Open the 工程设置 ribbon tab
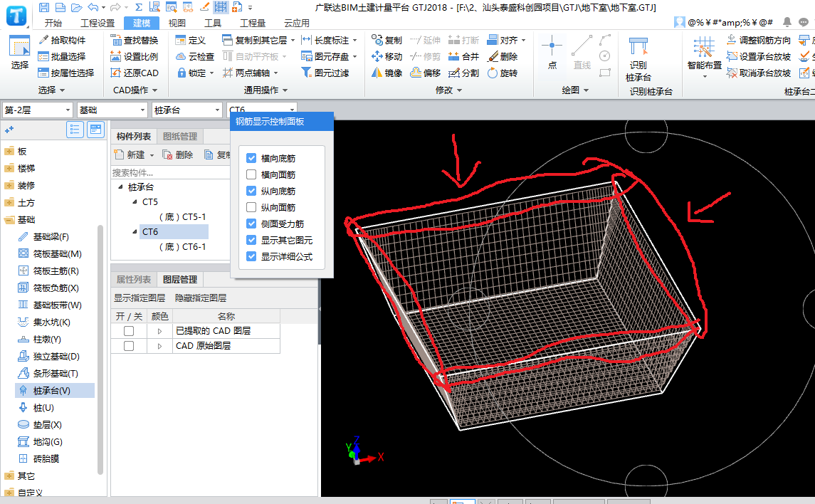Viewport: 815px width, 504px height. [98, 23]
